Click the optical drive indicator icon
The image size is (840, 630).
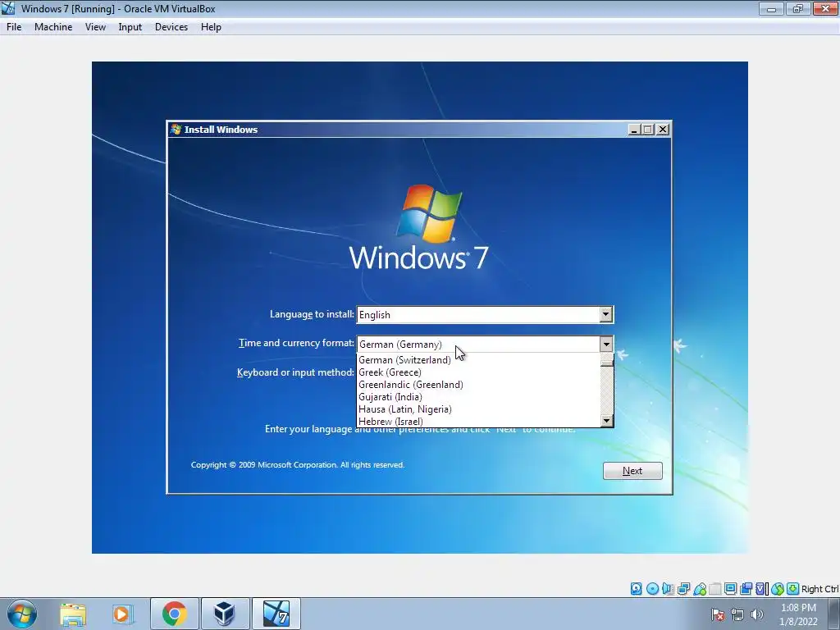pos(652,589)
